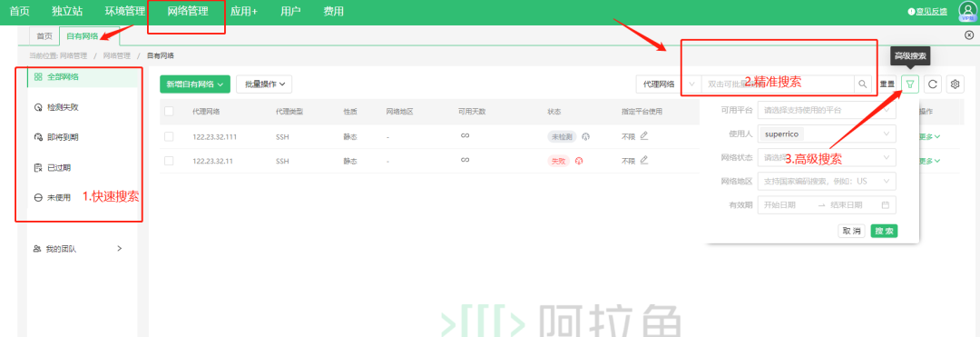Click the search text input field
980x337 pixels.
[x=778, y=84]
